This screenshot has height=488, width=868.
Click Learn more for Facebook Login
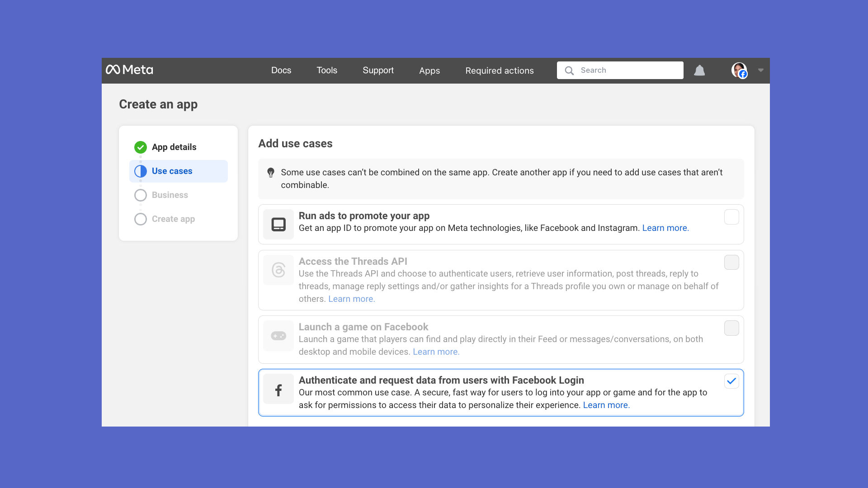606,405
